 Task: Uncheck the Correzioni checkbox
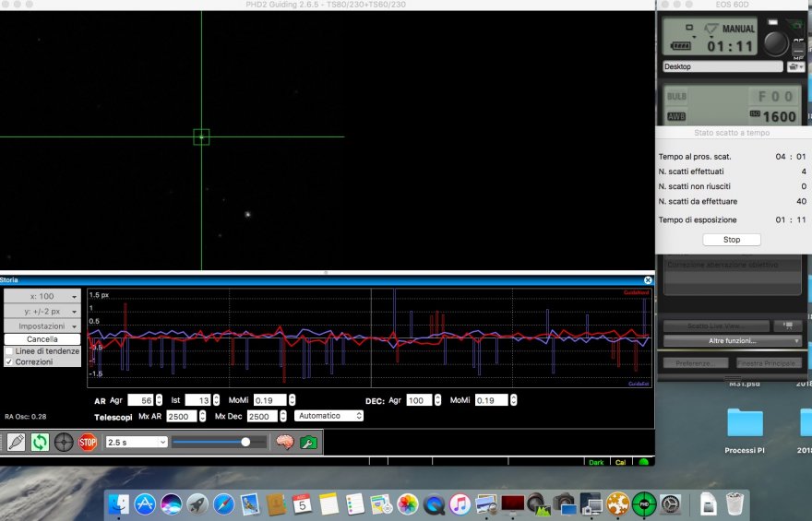tap(9, 362)
